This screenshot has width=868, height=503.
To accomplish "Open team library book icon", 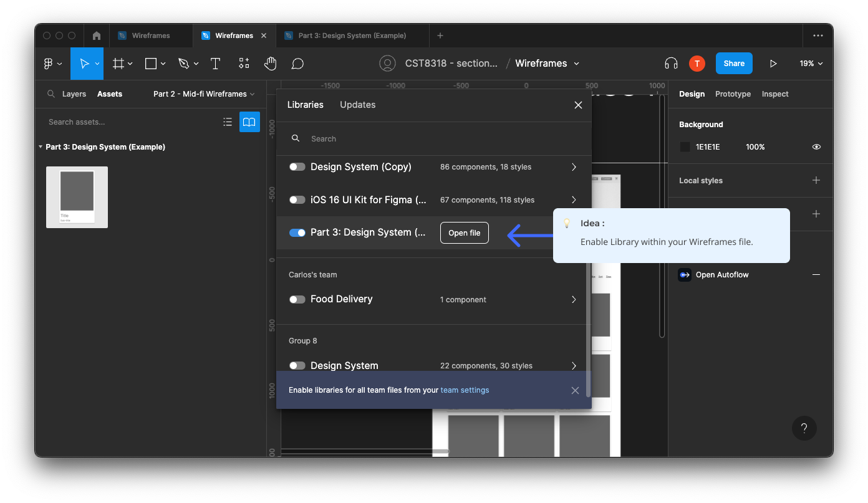I will click(249, 122).
